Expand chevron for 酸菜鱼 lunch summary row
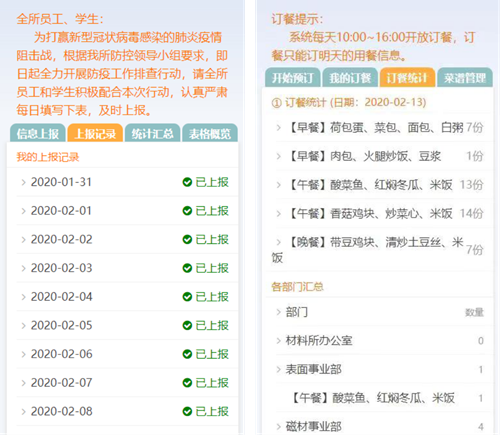 [x=279, y=185]
